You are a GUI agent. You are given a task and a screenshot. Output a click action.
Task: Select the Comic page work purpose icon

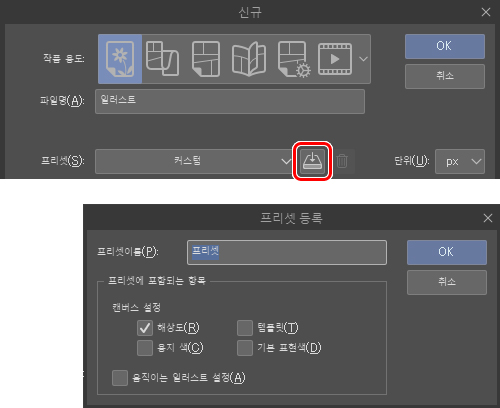coord(206,59)
